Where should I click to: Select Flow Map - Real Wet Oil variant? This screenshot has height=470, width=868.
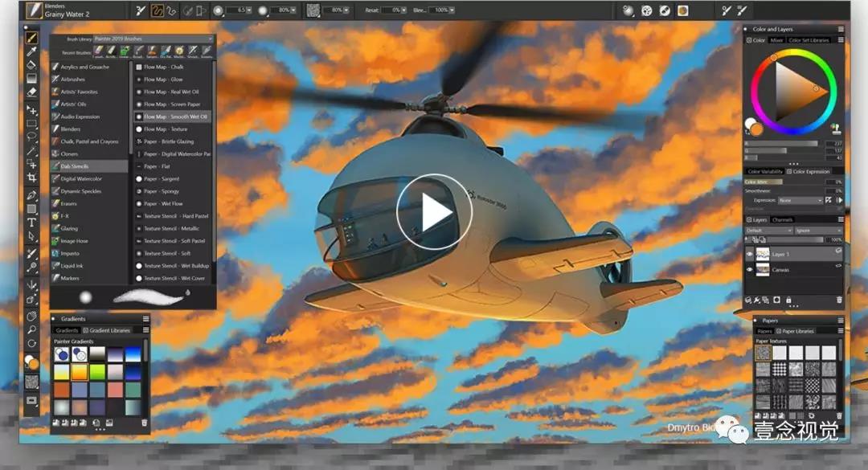(x=170, y=92)
